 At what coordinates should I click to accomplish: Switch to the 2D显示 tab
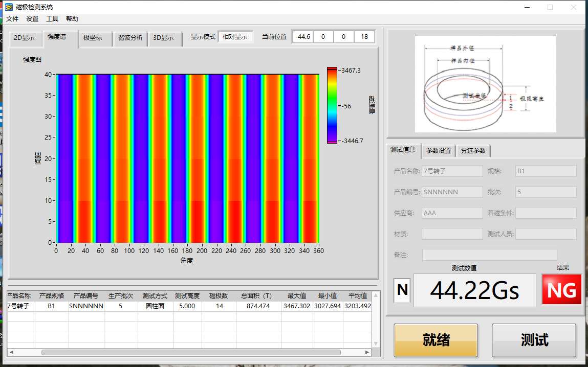[25, 37]
